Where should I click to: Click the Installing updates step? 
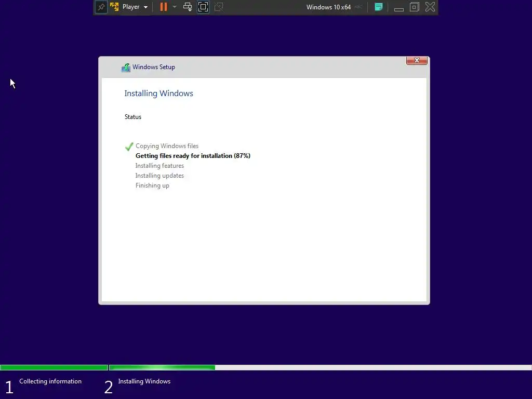159,176
